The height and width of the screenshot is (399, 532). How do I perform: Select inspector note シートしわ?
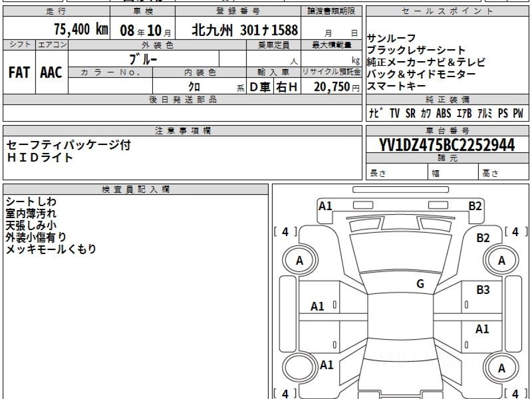(x=31, y=202)
